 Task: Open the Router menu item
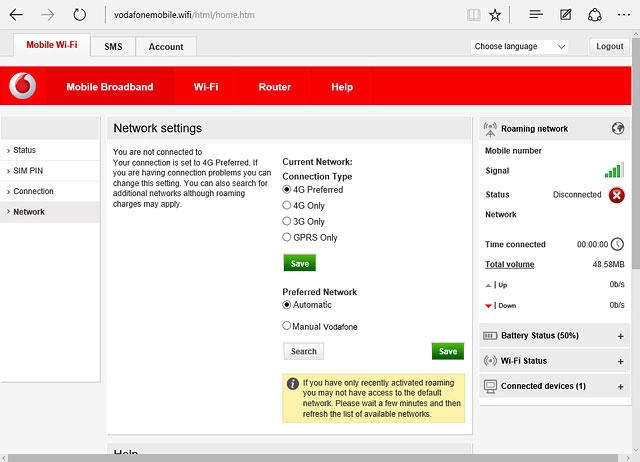pos(274,87)
